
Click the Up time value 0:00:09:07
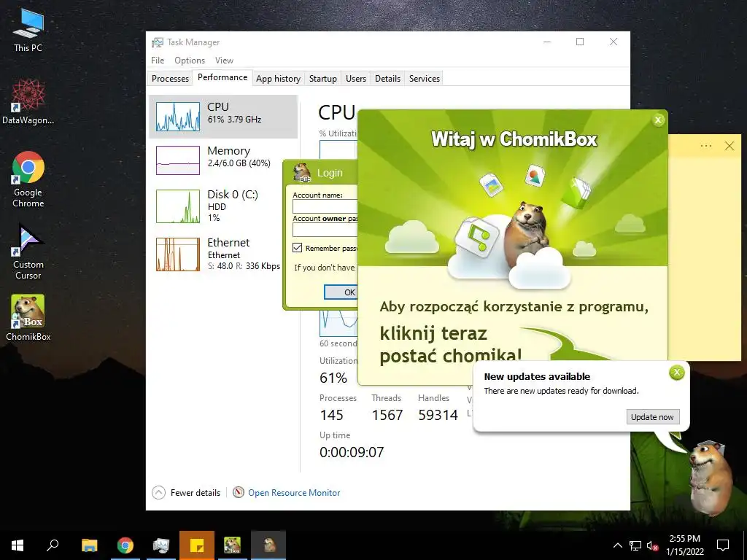352,452
